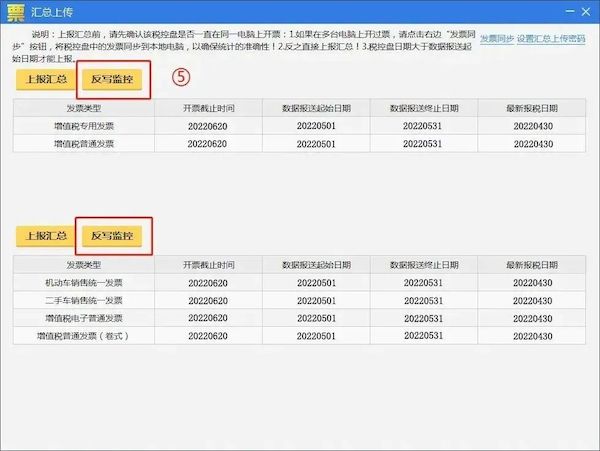The image size is (600, 451).
Task: Click 数据报送起始日期 header in the 增值税专用发票 table
Action: point(316,108)
